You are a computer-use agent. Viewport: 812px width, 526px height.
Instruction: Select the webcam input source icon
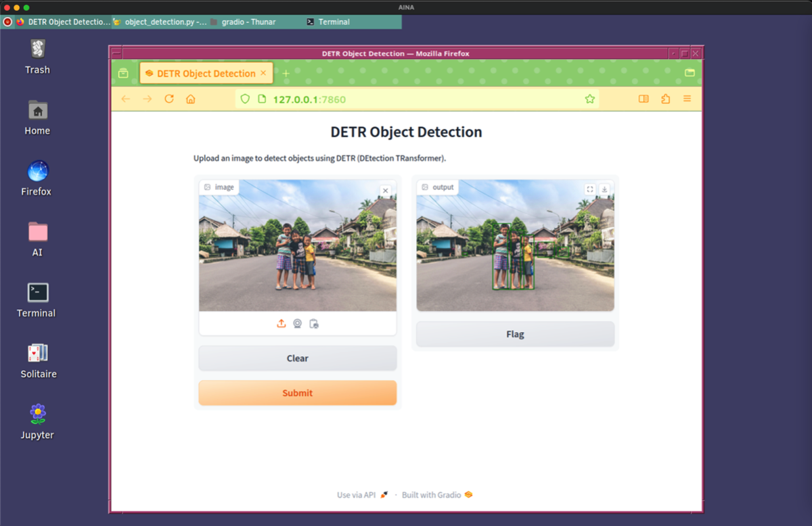(x=298, y=324)
